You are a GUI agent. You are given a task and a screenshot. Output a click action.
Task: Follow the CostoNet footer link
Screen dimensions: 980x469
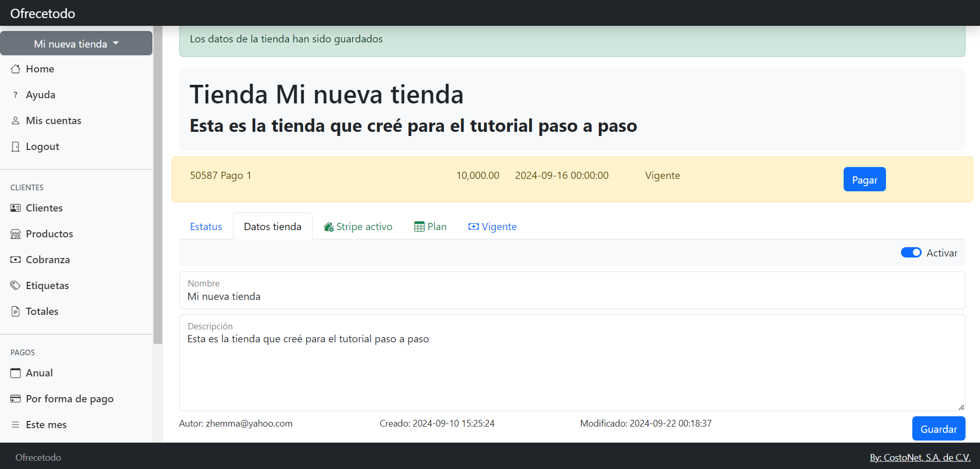[920, 457]
